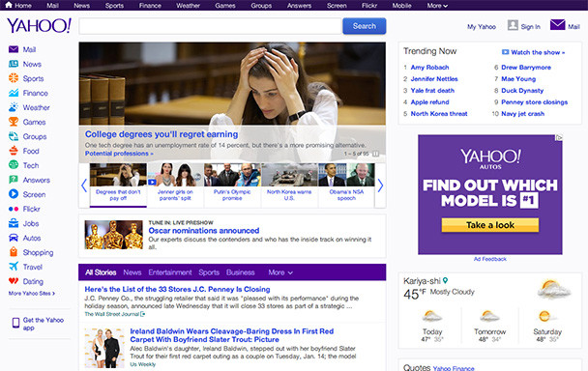Viewport: 588px width, 371px height.
Task: Open the Finance chart icon in the sidebar
Action: [x=14, y=93]
